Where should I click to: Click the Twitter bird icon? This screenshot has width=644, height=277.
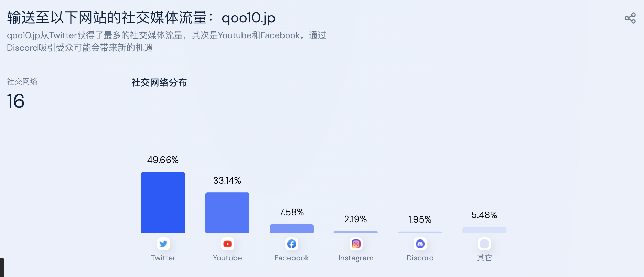point(163,244)
